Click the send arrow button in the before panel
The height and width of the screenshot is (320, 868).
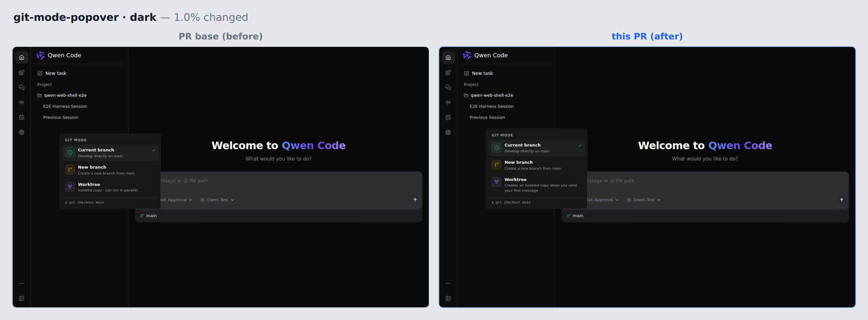(415, 200)
